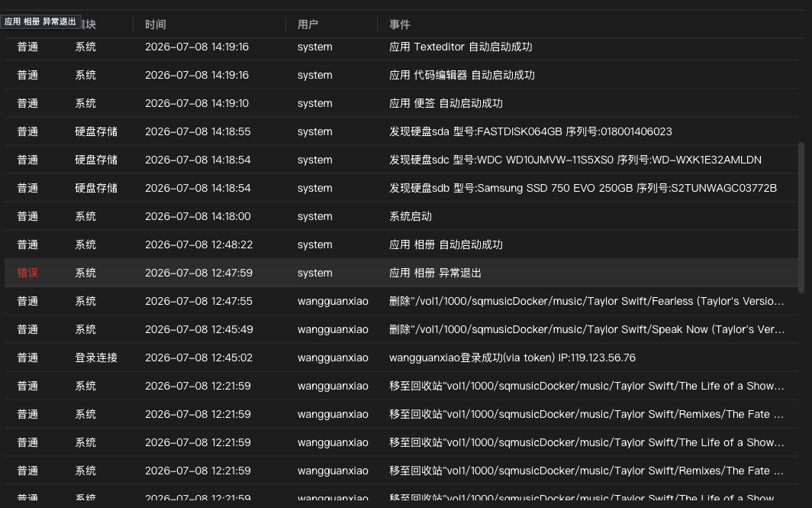This screenshot has width=812, height=508.
Task: Click the 用户 column header
Action: point(308,24)
